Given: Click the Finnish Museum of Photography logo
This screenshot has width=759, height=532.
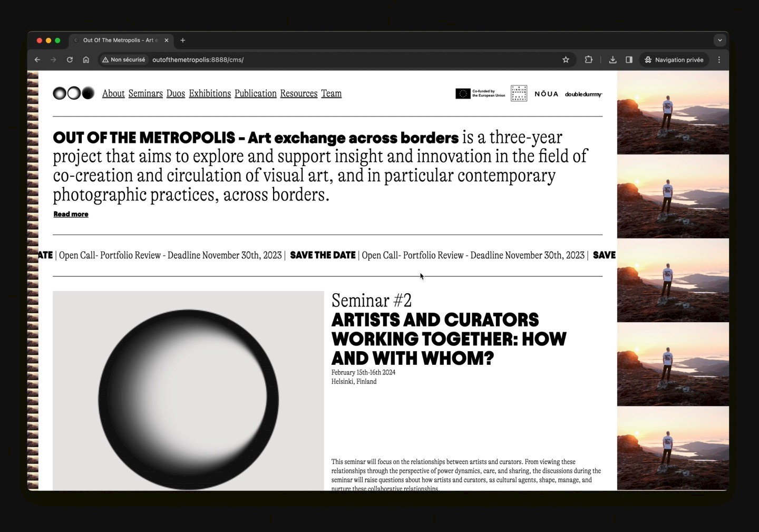Looking at the screenshot, I should point(519,93).
